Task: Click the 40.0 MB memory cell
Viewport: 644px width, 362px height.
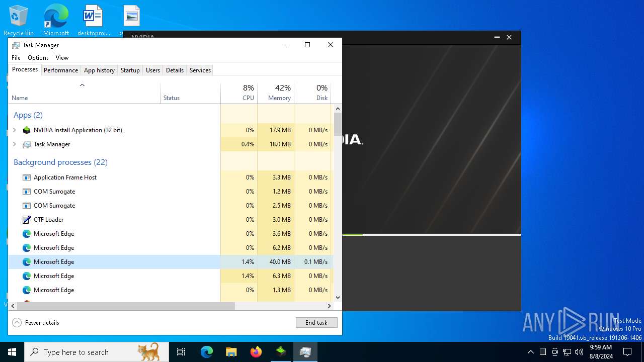Action: (276, 262)
